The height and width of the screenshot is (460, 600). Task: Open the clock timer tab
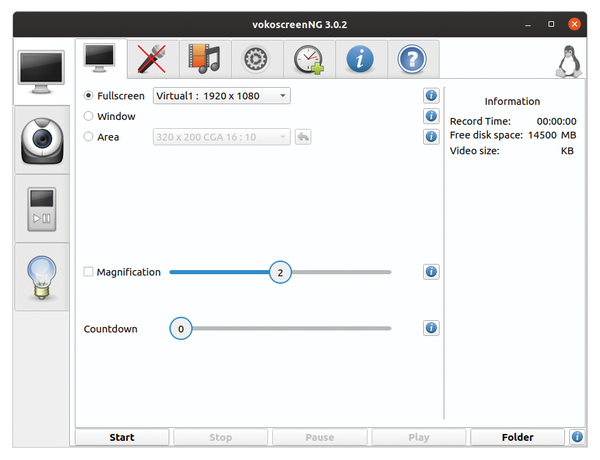[309, 59]
